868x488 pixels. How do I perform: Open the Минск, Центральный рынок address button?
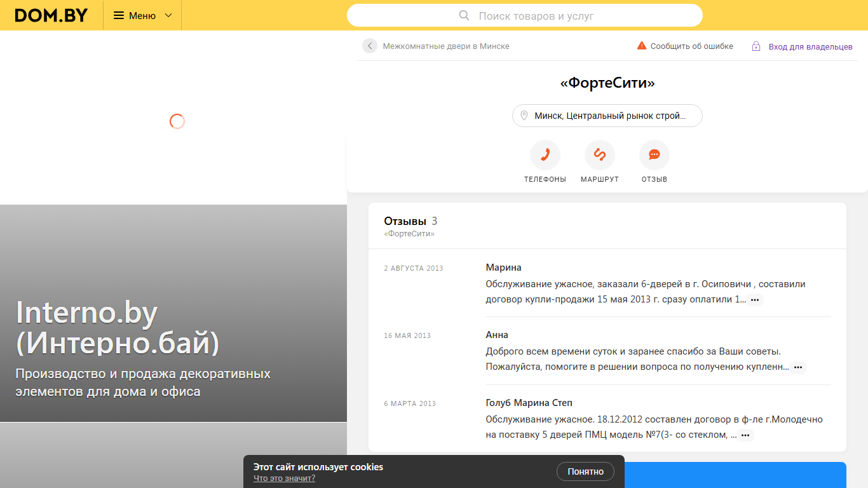(x=607, y=116)
